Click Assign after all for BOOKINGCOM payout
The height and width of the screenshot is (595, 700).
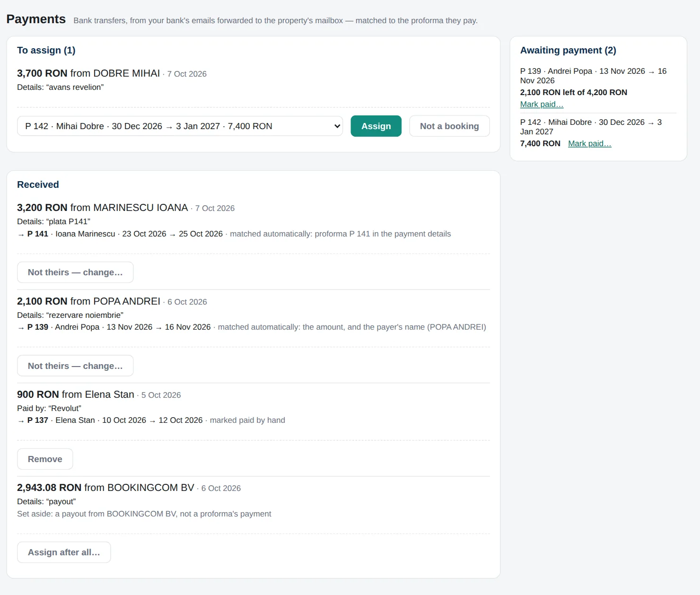[x=64, y=552]
